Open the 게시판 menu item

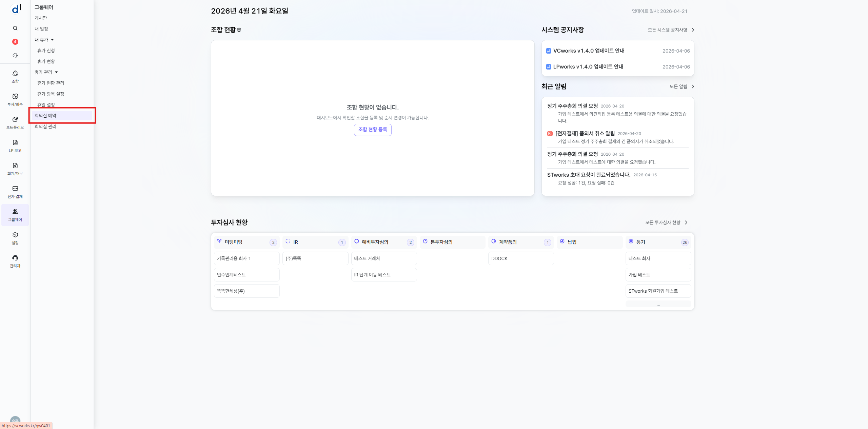[x=41, y=18]
